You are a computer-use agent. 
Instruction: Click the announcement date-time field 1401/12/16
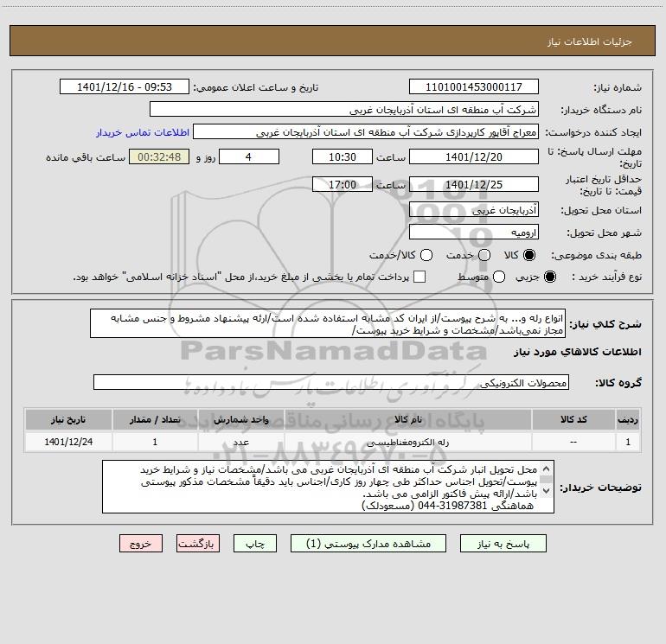click(125, 87)
